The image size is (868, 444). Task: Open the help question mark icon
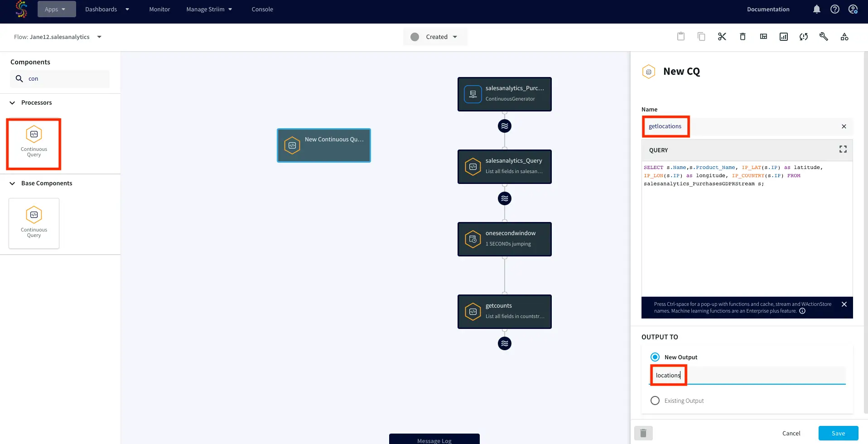tap(834, 10)
